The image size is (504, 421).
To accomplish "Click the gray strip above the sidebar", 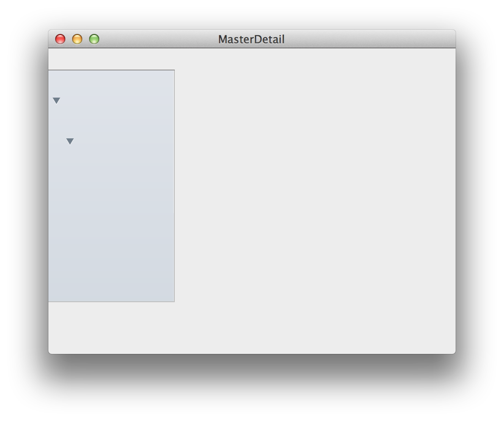I will 111,59.
